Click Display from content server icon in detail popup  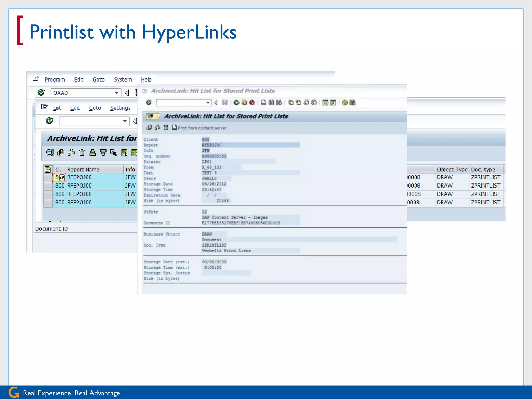click(x=149, y=128)
